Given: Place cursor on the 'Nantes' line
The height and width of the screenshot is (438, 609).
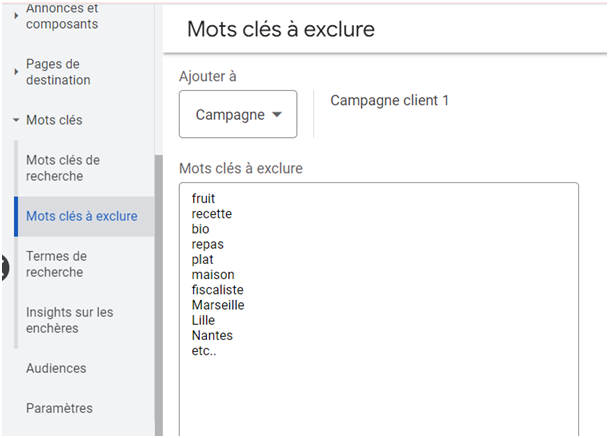Looking at the screenshot, I should pyautogui.click(x=211, y=336).
